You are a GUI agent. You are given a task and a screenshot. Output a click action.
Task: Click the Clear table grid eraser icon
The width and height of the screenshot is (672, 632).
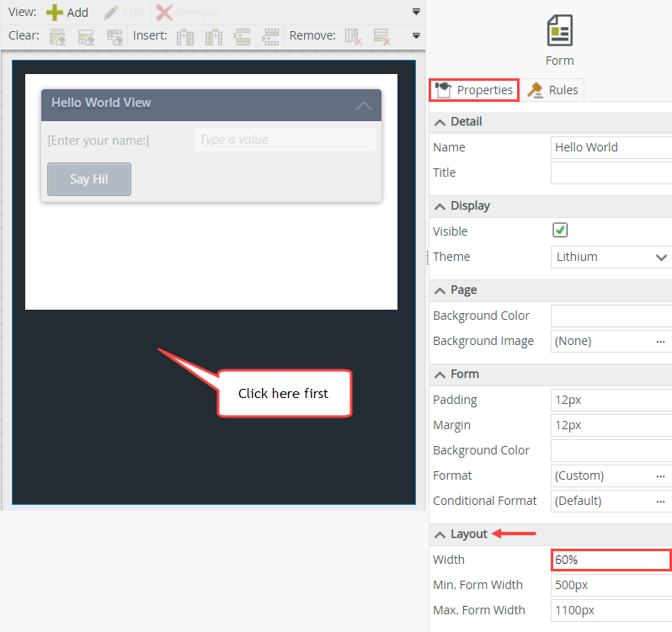[x=115, y=37]
